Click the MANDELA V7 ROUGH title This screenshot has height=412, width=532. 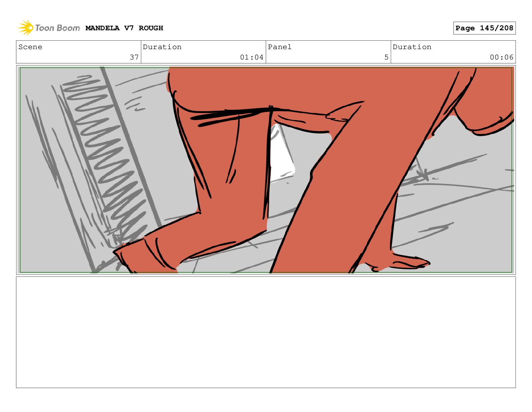click(x=124, y=28)
